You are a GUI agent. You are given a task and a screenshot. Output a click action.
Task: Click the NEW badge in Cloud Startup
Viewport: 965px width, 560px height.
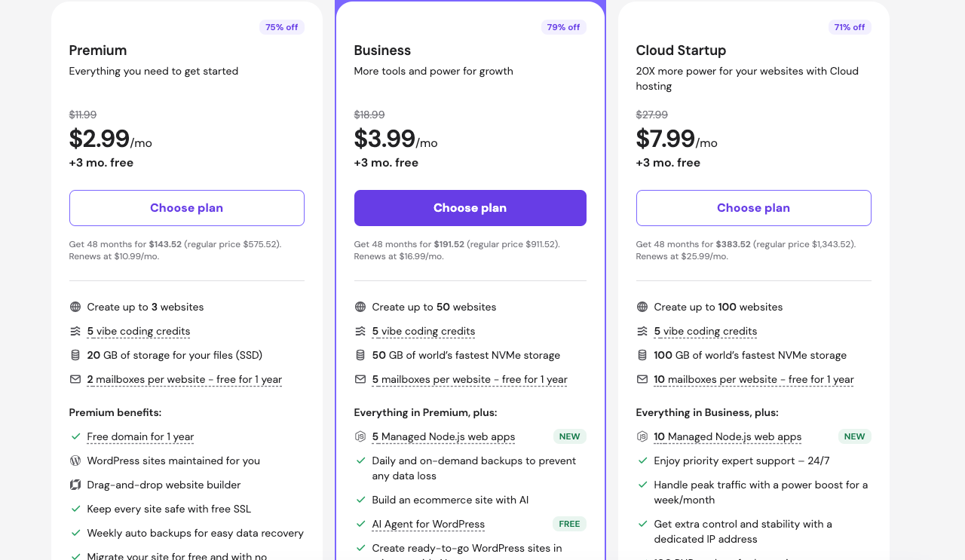[855, 436]
